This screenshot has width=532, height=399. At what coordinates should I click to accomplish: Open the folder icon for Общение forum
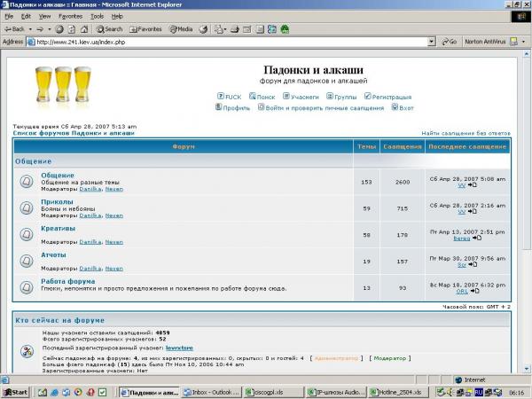[x=27, y=182]
